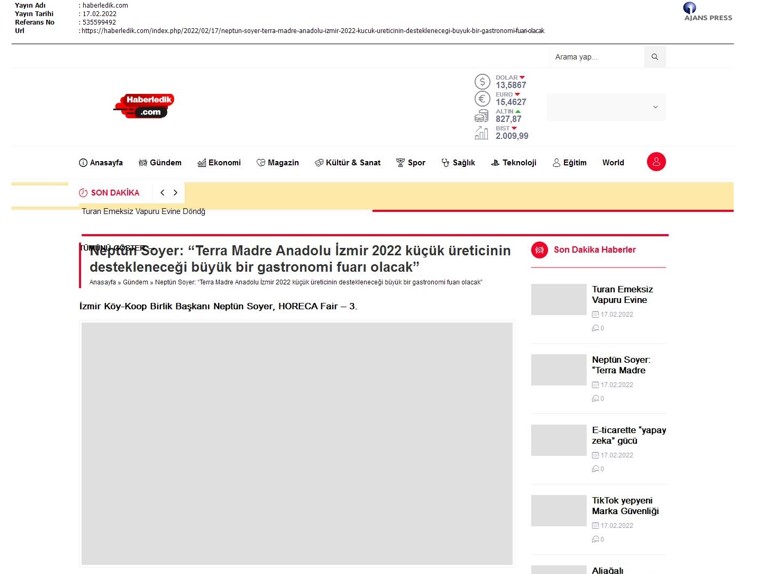The height and width of the screenshot is (574, 757).
Task: Open the Ekonomi menu item
Action: pyautogui.click(x=219, y=163)
